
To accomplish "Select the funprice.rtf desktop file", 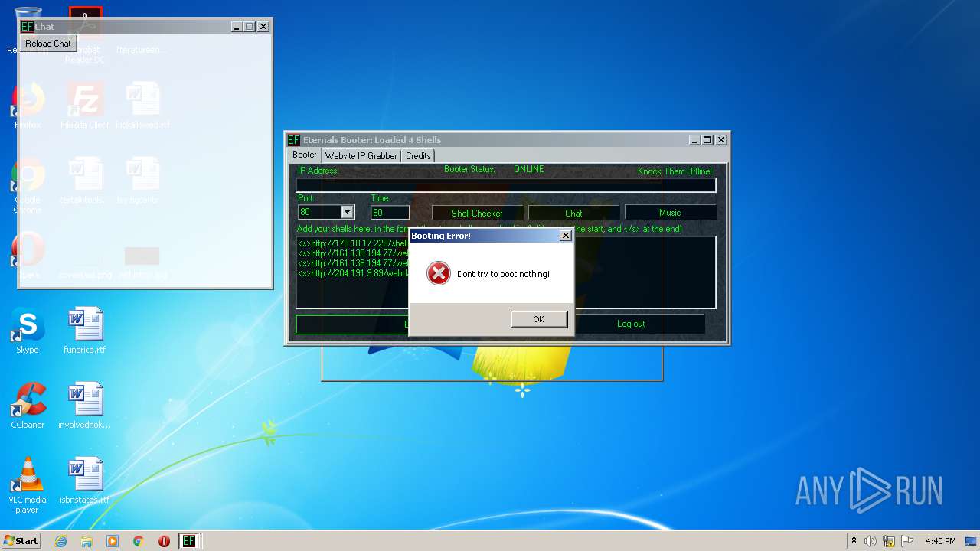I will (85, 331).
